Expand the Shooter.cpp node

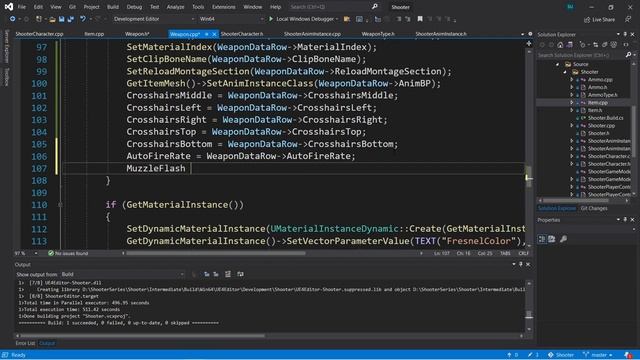(x=572, y=126)
